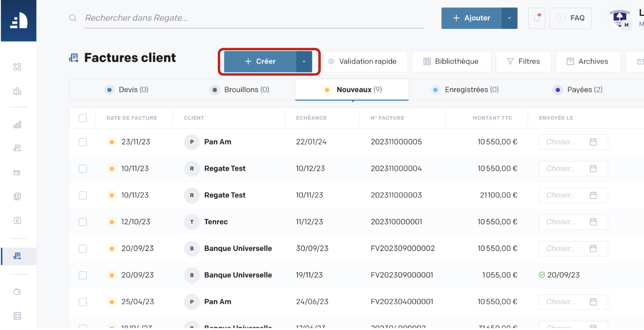Open the Bibliothèque button
Screen dimensions: 644x330
451,61
